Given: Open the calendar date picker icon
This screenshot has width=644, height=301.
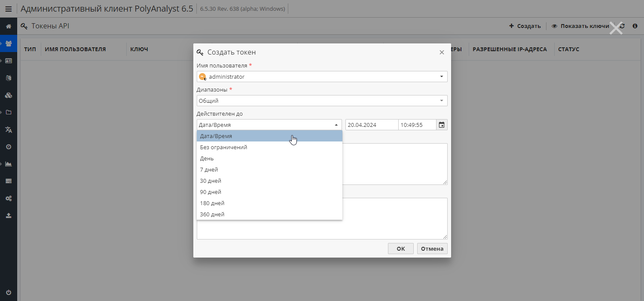Looking at the screenshot, I should coord(442,125).
